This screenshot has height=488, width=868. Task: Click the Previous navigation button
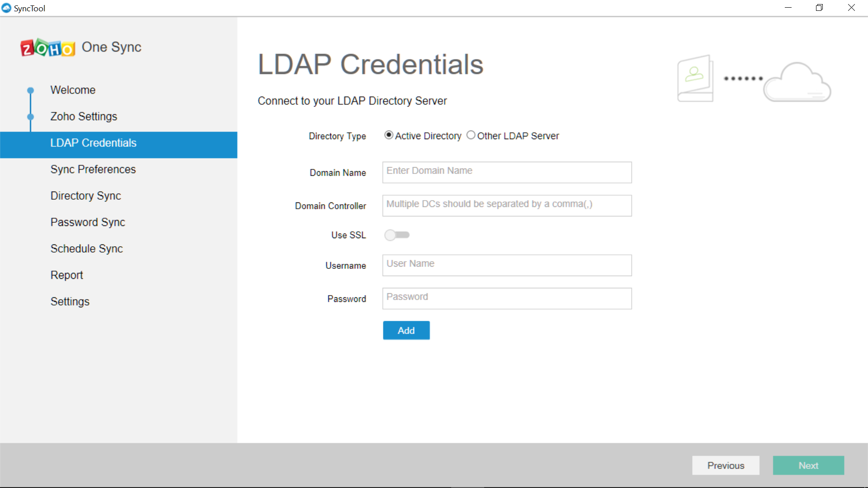(x=726, y=465)
